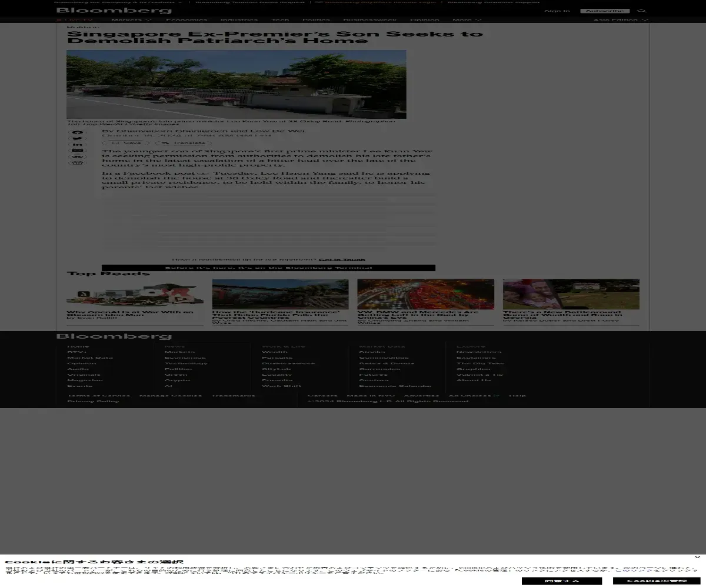
Task: Expand Bloomberg the Company & Its Products
Action: (118, 2)
